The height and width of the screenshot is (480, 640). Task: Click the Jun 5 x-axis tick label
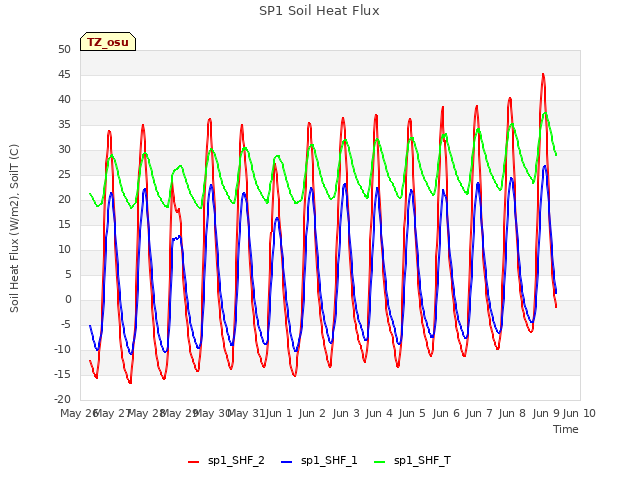point(412,413)
